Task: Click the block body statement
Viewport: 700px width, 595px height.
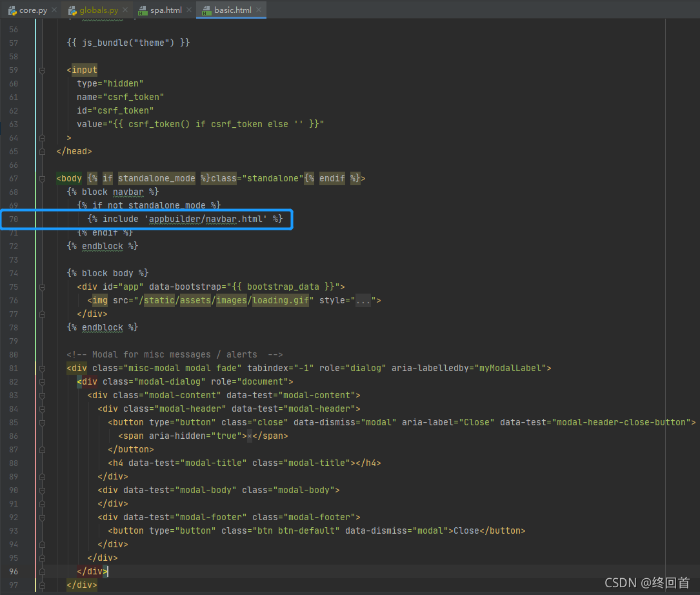Action: pos(107,274)
